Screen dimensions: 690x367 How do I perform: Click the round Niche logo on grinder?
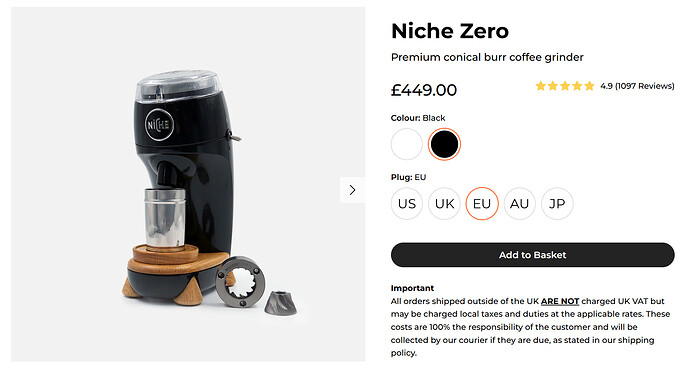(x=159, y=125)
